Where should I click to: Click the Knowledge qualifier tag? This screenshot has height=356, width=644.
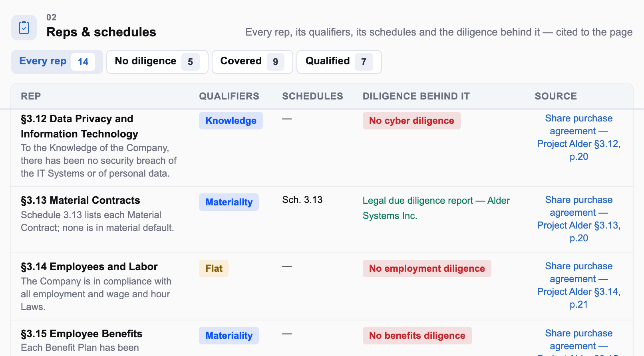pyautogui.click(x=231, y=121)
